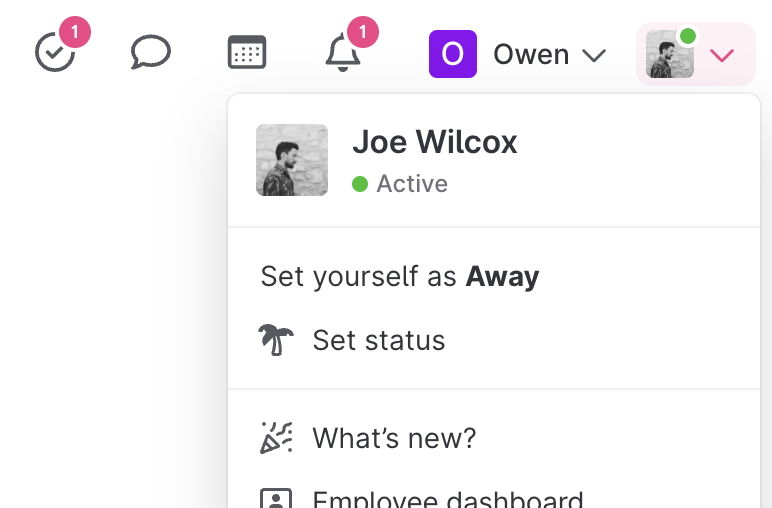Viewport: 772px width, 508px height.
Task: Click the Employee dashboard person icon
Action: click(x=276, y=498)
